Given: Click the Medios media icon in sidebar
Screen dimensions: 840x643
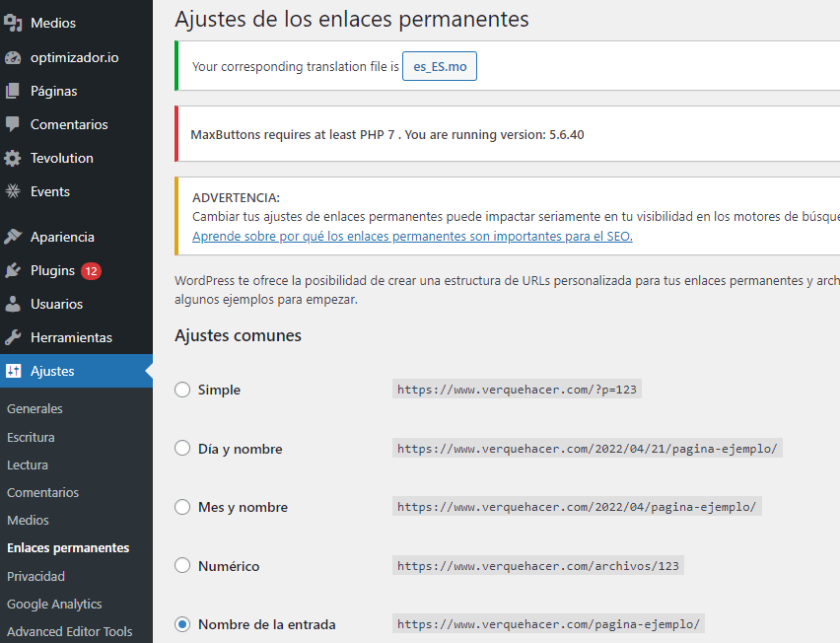Looking at the screenshot, I should (13, 23).
